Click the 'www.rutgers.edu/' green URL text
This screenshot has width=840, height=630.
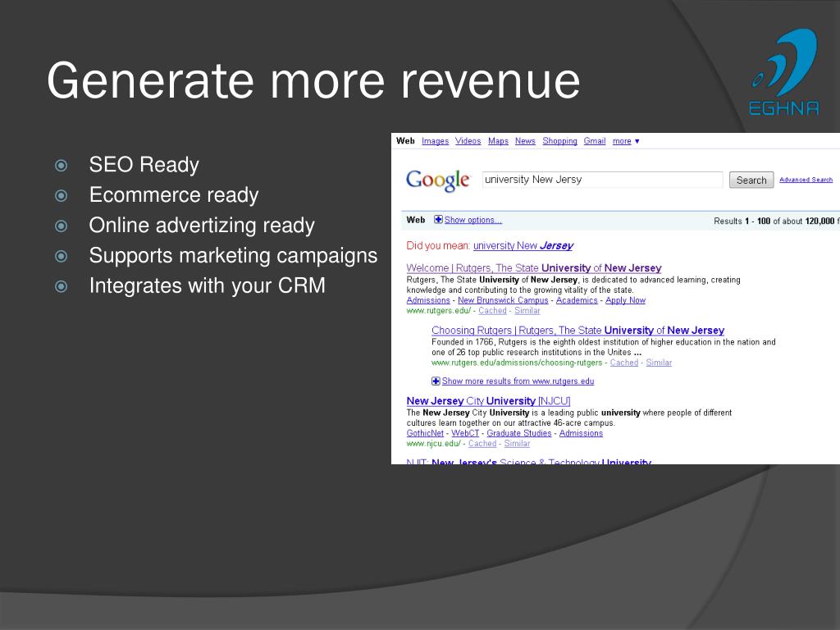439,311
